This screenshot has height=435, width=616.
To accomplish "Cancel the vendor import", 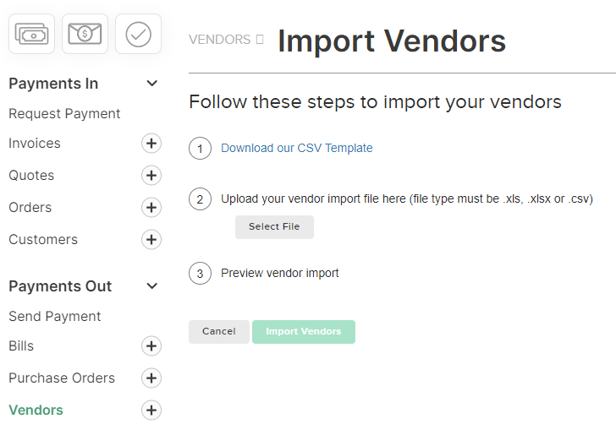I will click(219, 332).
